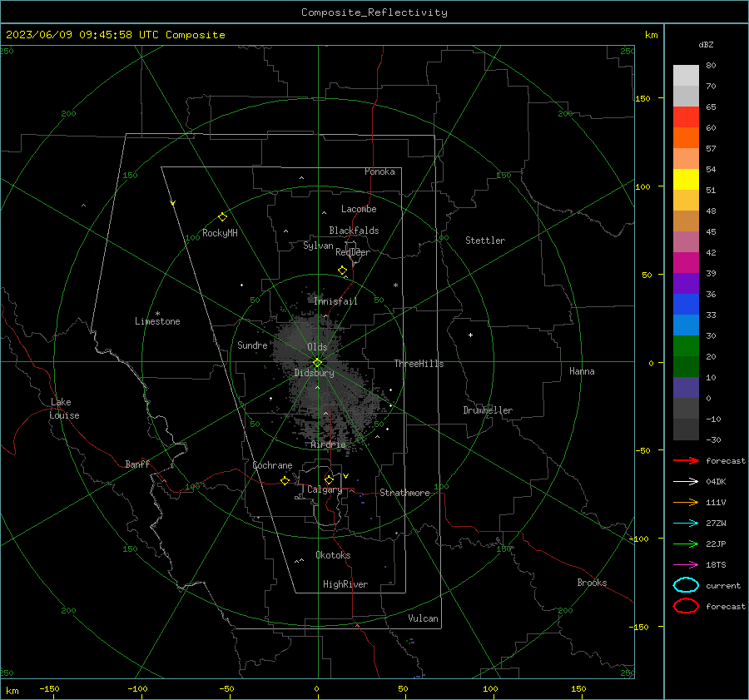Click the Ponoka label
Screen dimensions: 749x700
coord(379,171)
